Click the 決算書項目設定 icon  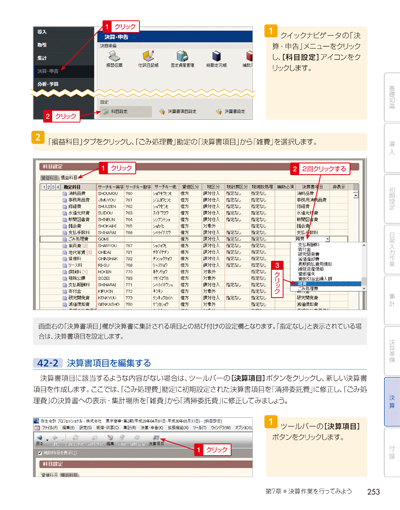(x=178, y=112)
